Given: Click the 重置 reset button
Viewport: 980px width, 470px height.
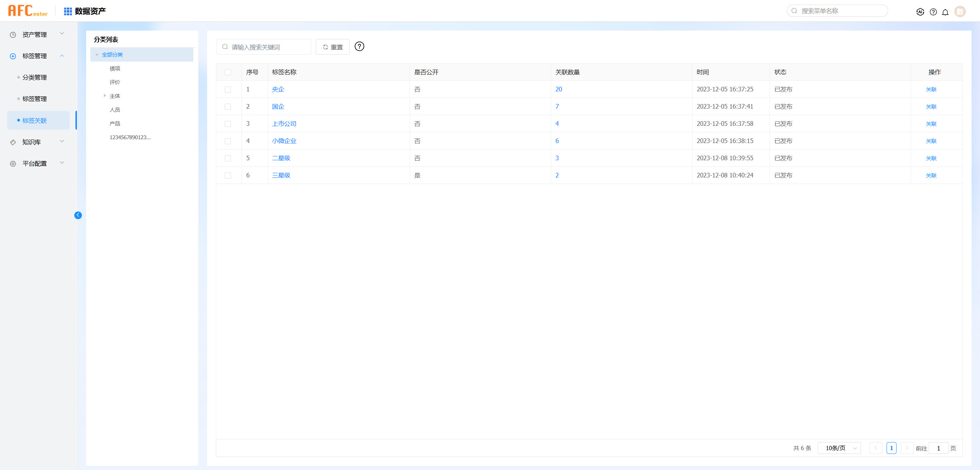Looking at the screenshot, I should click(x=332, y=47).
